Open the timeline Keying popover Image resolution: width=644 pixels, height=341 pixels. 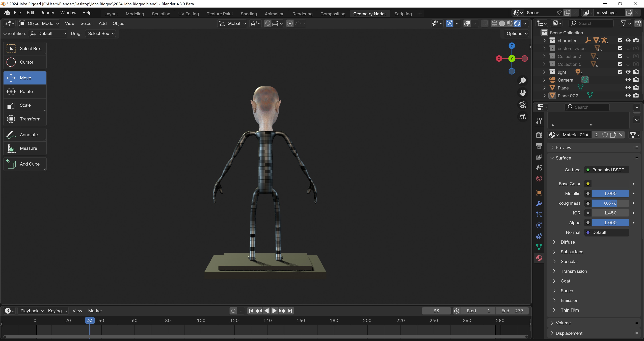click(58, 311)
